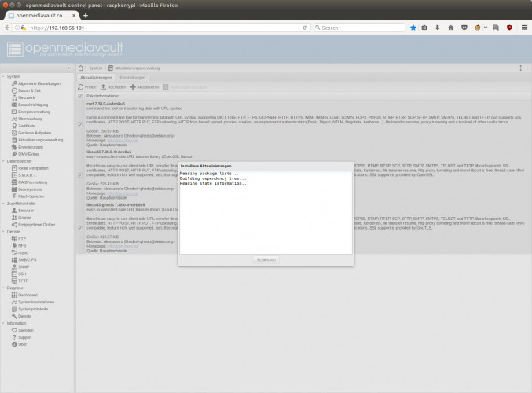This screenshot has width=532, height=393.
Task: Click the Firefox URL address field
Action: click(x=163, y=28)
